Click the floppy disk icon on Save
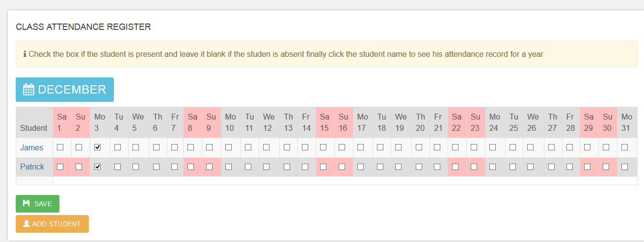 pos(27,203)
